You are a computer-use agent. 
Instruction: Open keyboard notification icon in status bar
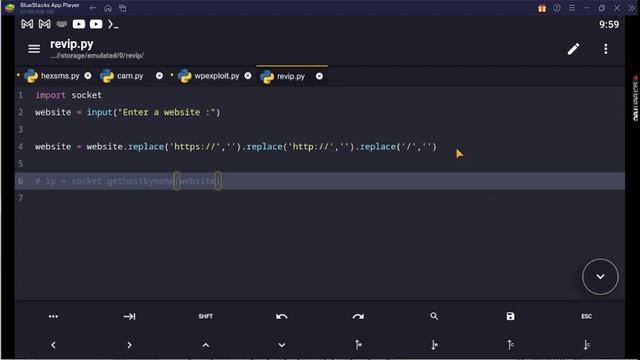62,24
